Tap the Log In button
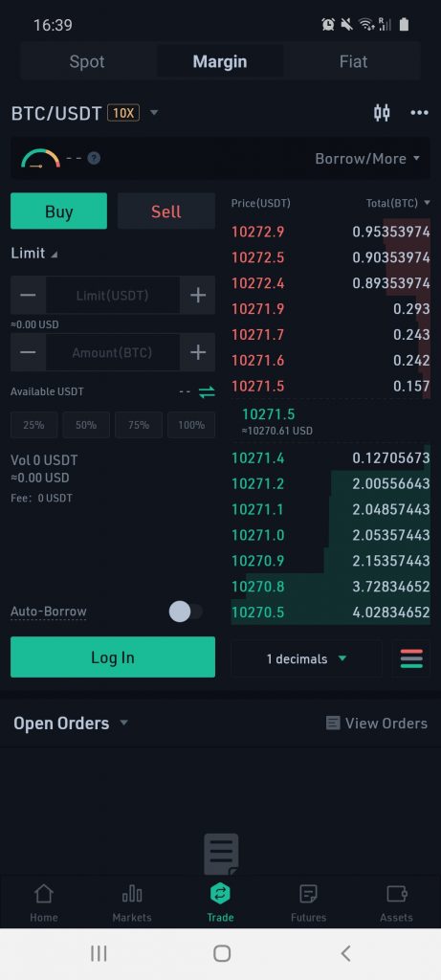The height and width of the screenshot is (980, 441). [113, 657]
